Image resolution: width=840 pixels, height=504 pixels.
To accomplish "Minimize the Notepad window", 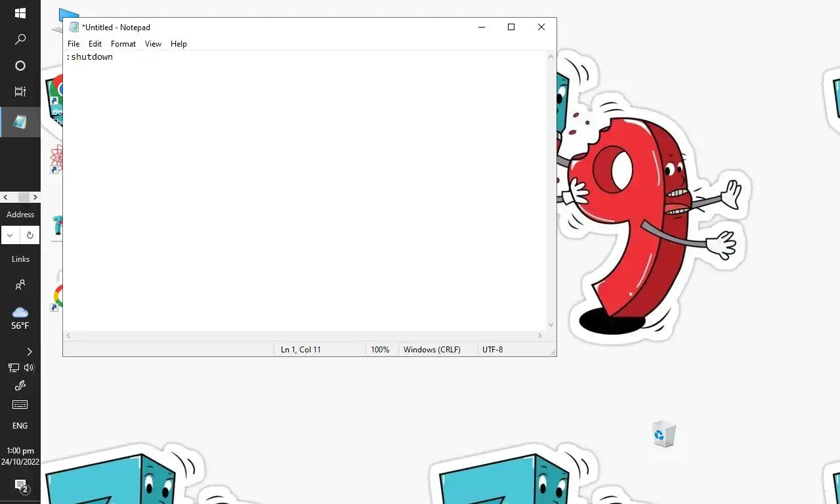I will [482, 27].
